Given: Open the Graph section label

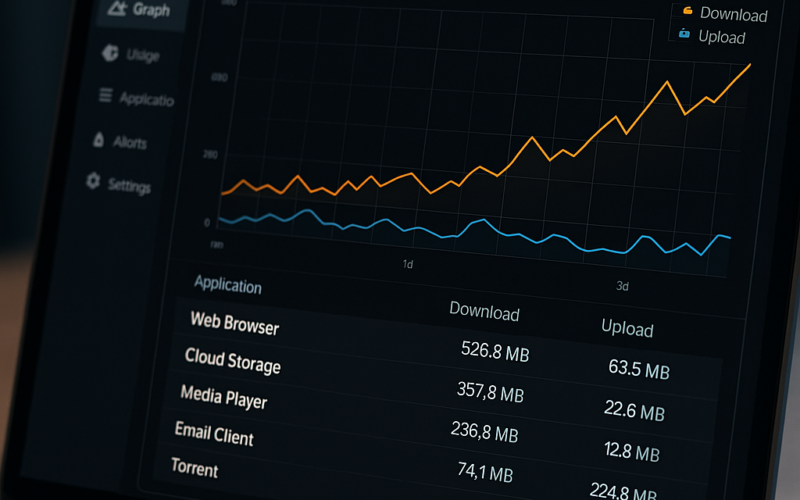Looking at the screenshot, I should click(151, 10).
